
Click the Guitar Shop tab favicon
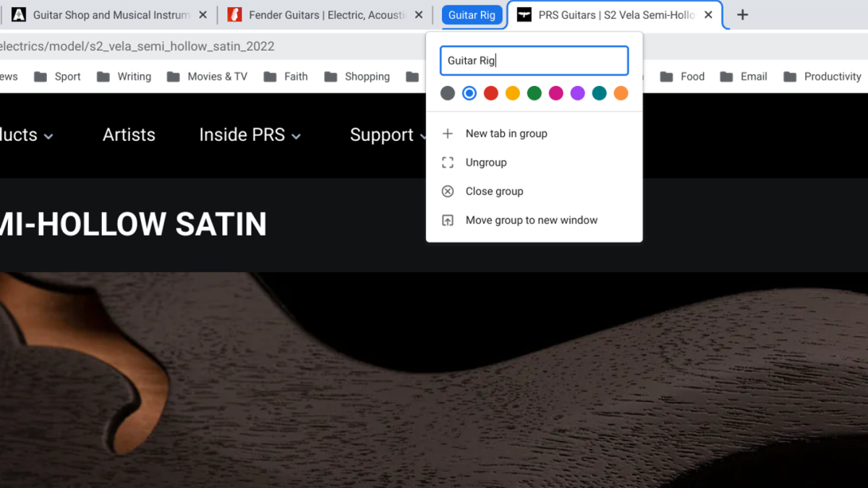coord(19,14)
